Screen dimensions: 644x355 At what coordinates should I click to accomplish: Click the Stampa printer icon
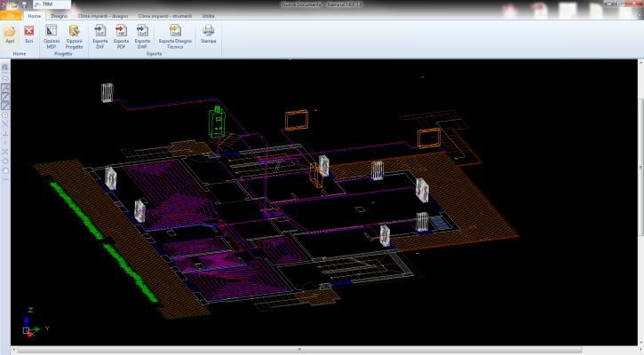[x=208, y=33]
